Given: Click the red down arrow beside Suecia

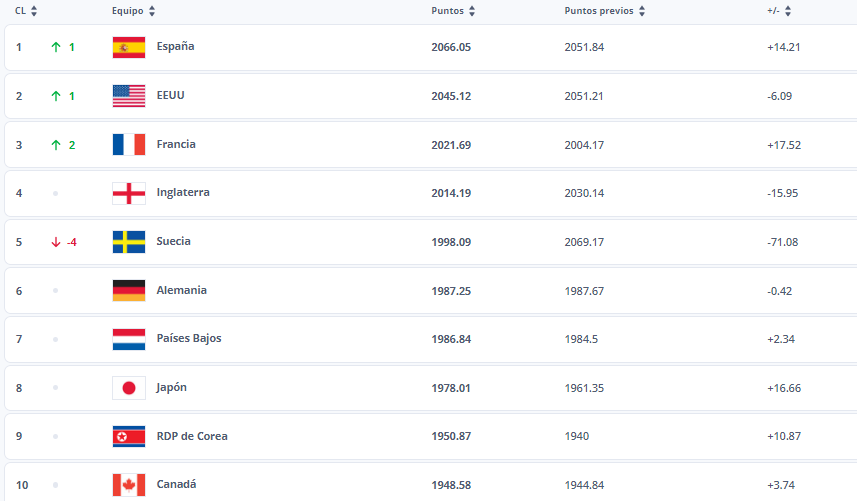Looking at the screenshot, I should (56, 242).
